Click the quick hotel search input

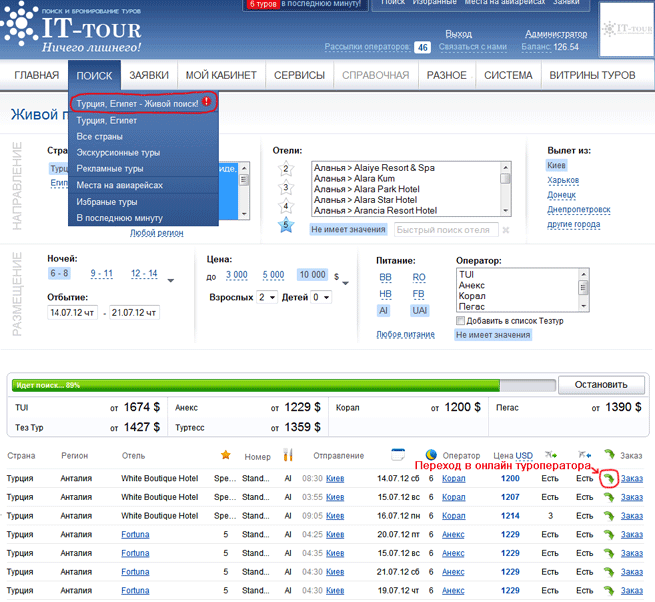446,230
